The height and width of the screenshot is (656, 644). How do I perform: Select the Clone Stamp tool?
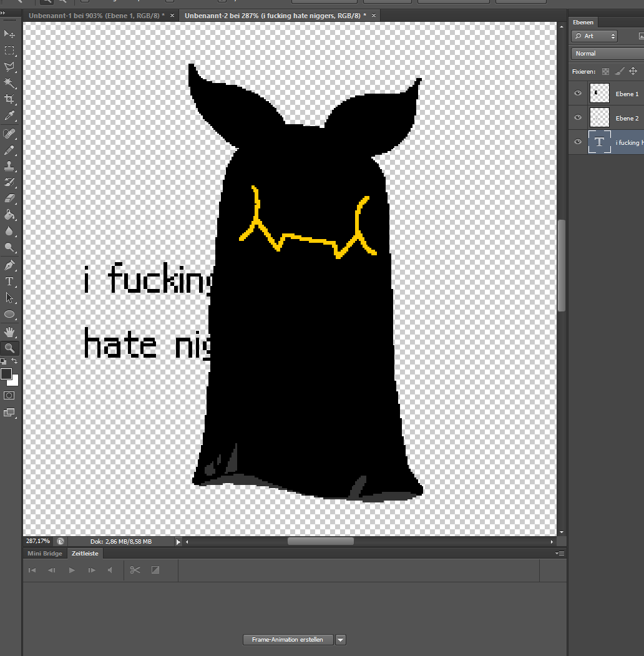point(9,166)
